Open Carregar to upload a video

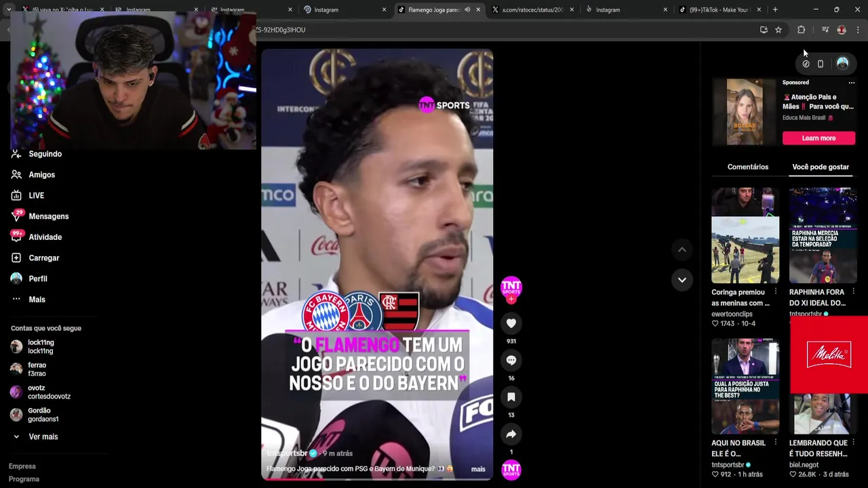click(43, 258)
